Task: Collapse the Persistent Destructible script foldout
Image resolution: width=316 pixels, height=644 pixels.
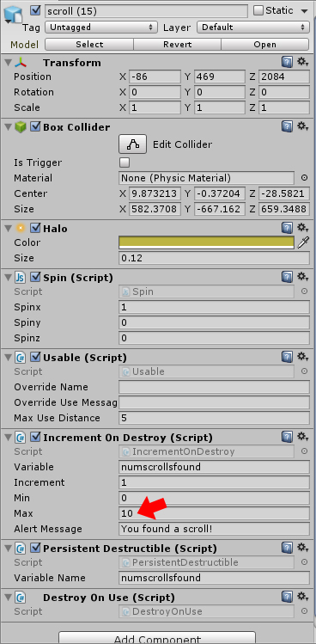Action: pyautogui.click(x=8, y=549)
